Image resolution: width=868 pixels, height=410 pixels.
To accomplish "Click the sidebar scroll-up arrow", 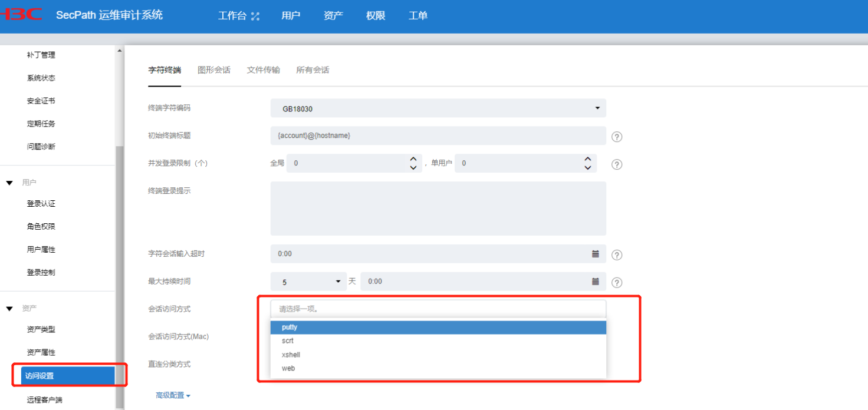I will (x=120, y=51).
